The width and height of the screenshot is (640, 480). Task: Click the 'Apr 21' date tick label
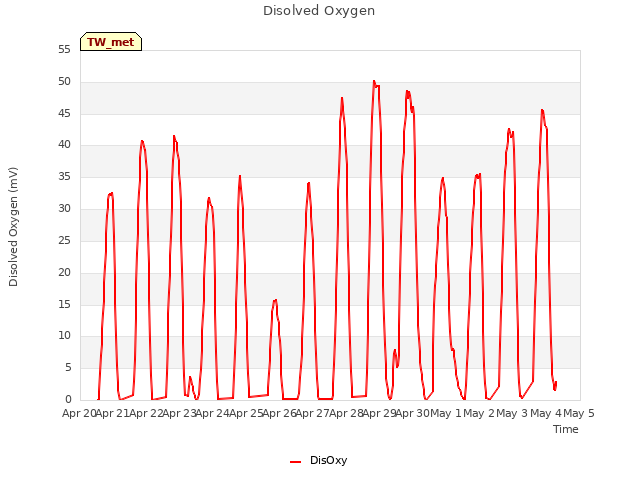point(113,413)
